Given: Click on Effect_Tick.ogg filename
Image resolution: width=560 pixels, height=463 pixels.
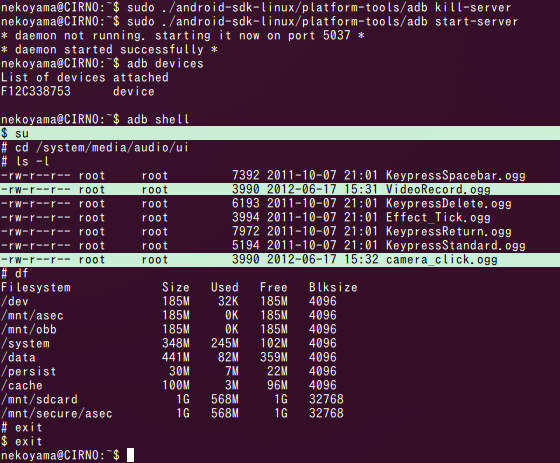Looking at the screenshot, I should pyautogui.click(x=438, y=218).
